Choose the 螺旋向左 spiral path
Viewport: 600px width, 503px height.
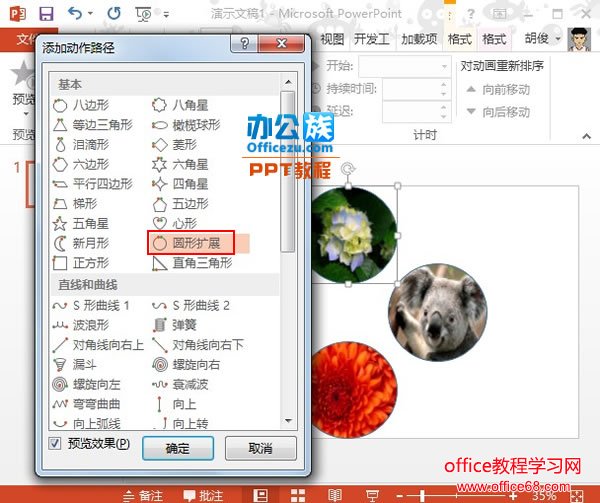click(87, 384)
